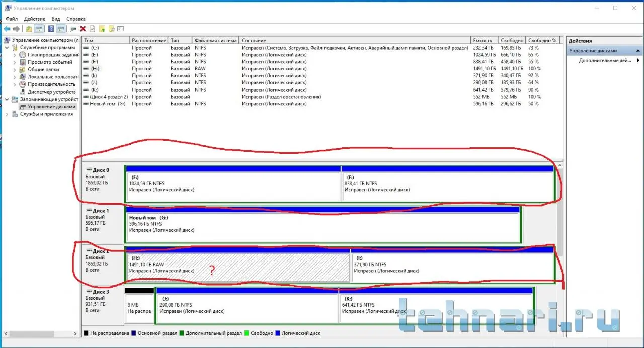Click the folder-with-green-arrow toolbar icon

pos(102,29)
